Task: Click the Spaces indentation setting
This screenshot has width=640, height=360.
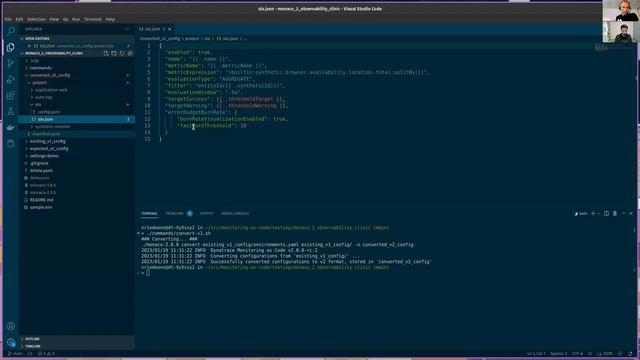Action: pos(559,353)
